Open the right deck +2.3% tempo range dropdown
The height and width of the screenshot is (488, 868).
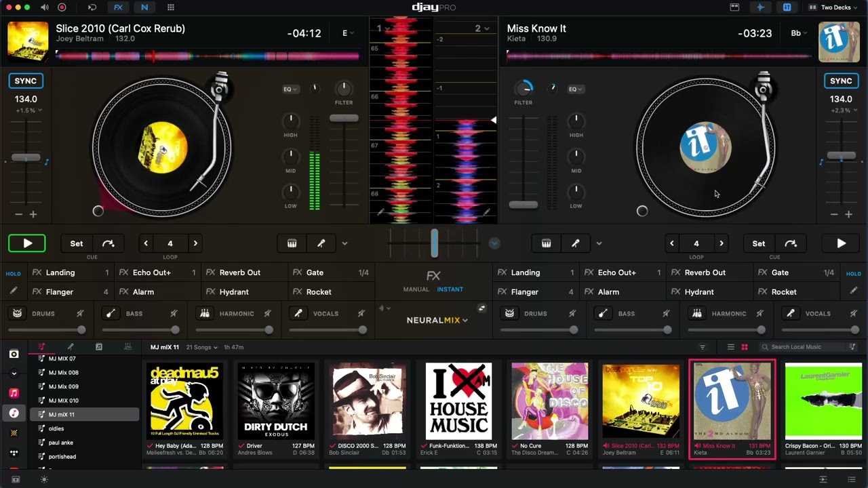coord(843,110)
